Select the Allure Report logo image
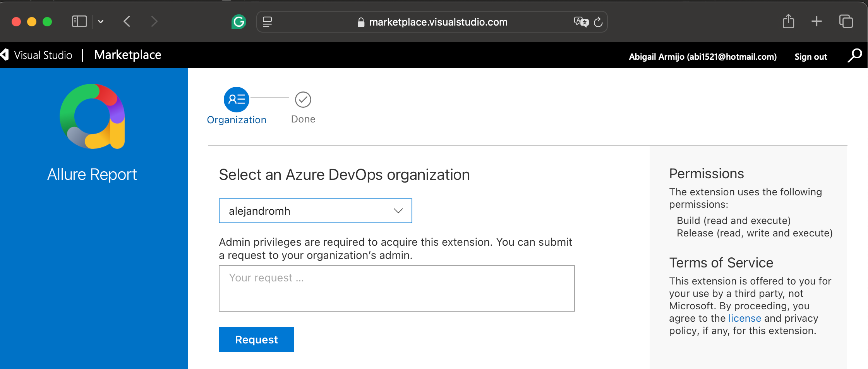Viewport: 868px width, 369px height. (x=92, y=116)
